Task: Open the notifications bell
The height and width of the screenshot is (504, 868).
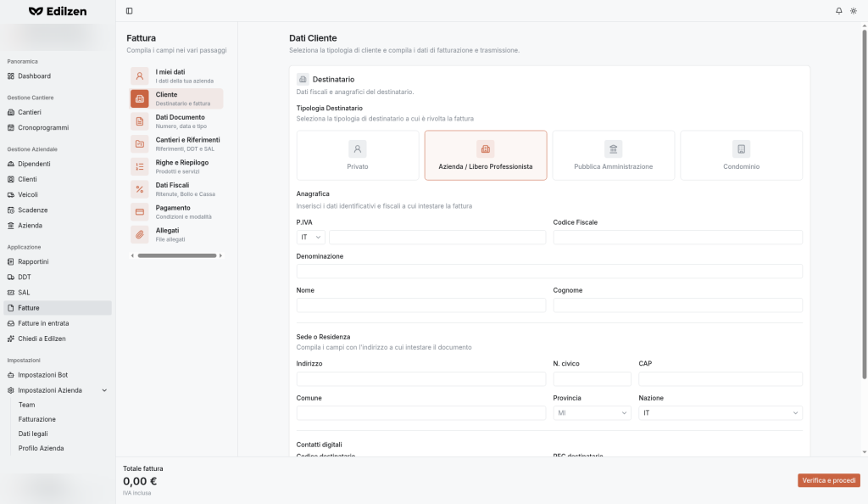Action: tap(838, 11)
